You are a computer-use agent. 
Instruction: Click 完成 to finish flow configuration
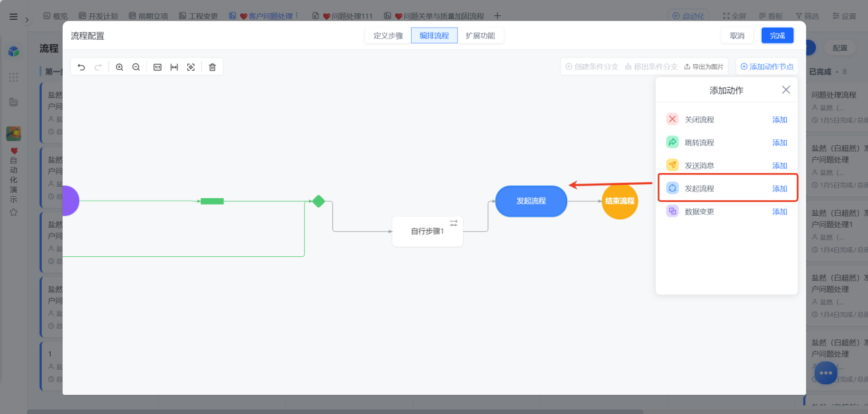tap(778, 36)
